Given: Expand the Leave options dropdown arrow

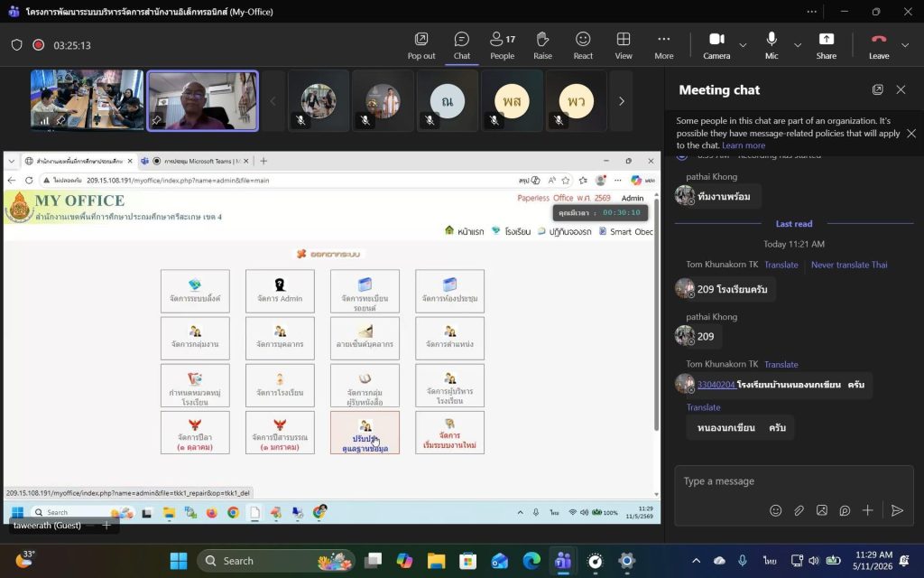Looking at the screenshot, I should point(904,45).
